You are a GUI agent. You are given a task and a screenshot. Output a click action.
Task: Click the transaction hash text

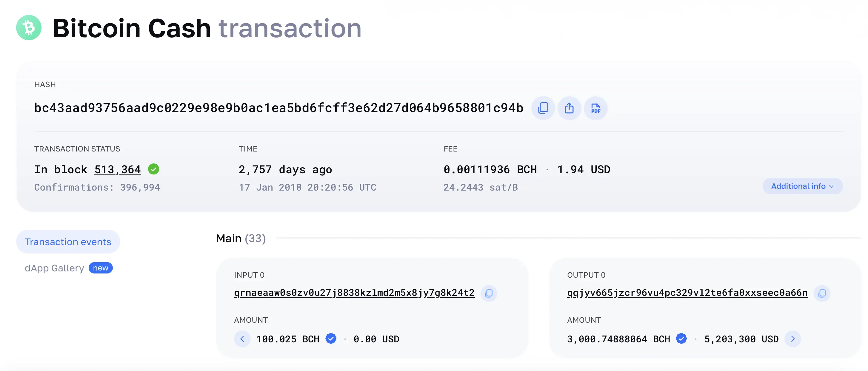coord(279,108)
